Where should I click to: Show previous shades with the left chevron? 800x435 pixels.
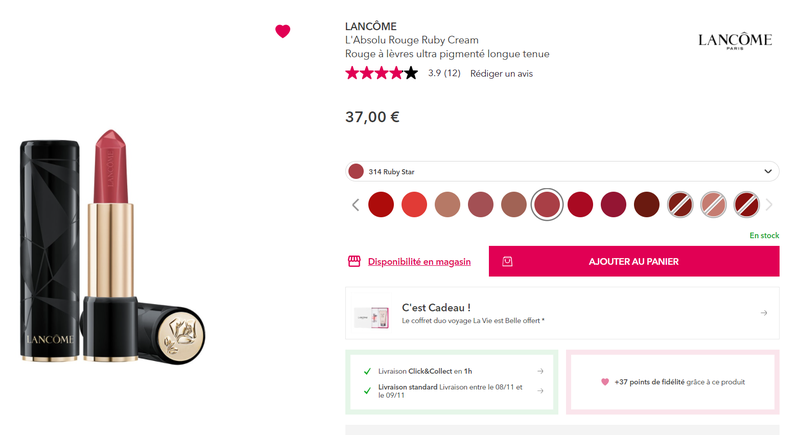[355, 205]
